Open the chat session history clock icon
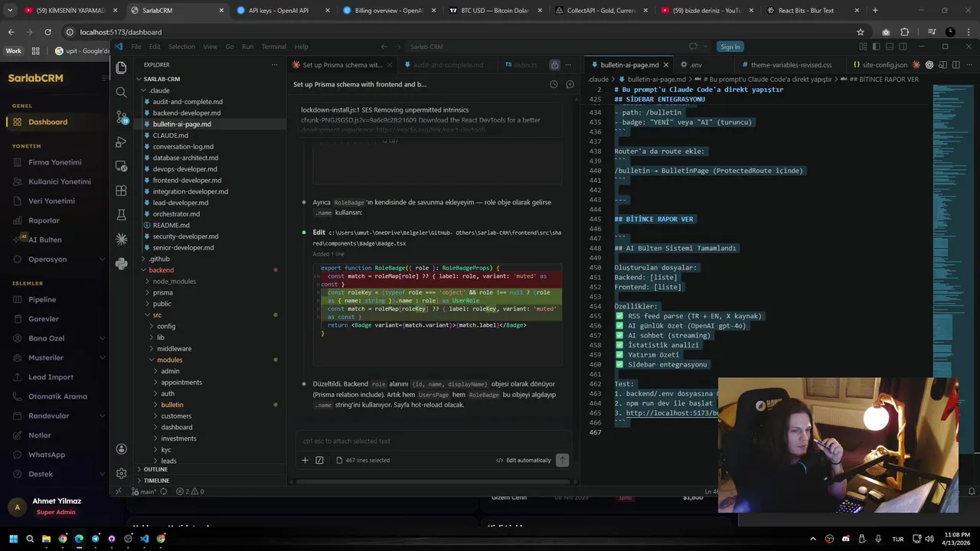980x551 pixels. (554, 84)
